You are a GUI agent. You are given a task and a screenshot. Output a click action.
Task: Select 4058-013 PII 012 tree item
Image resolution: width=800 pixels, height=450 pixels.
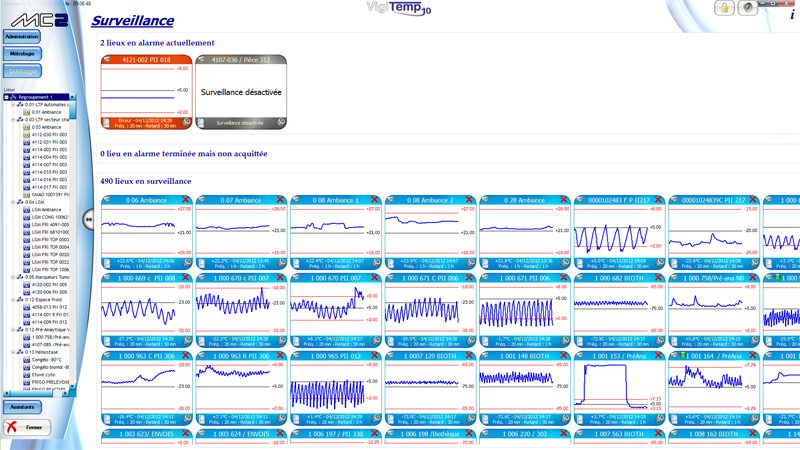coord(49,307)
